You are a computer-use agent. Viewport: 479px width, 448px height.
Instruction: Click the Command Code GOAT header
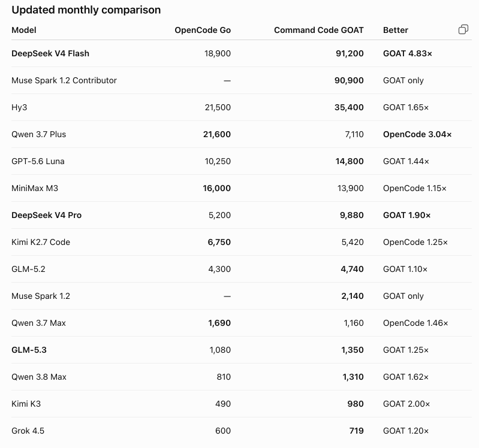(318, 30)
